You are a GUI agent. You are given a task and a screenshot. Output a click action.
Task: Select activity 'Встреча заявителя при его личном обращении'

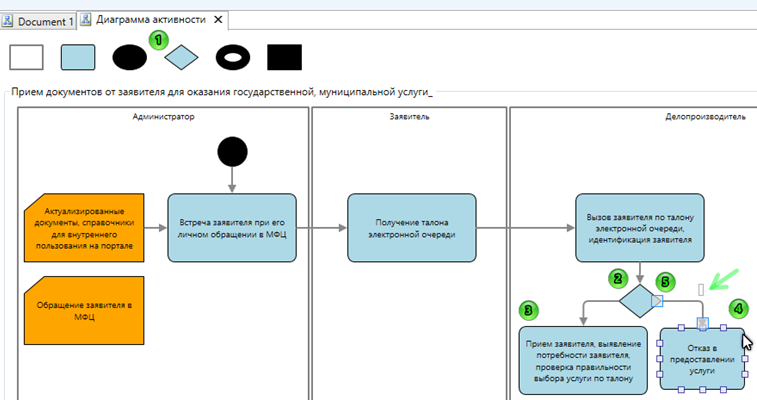(232, 228)
